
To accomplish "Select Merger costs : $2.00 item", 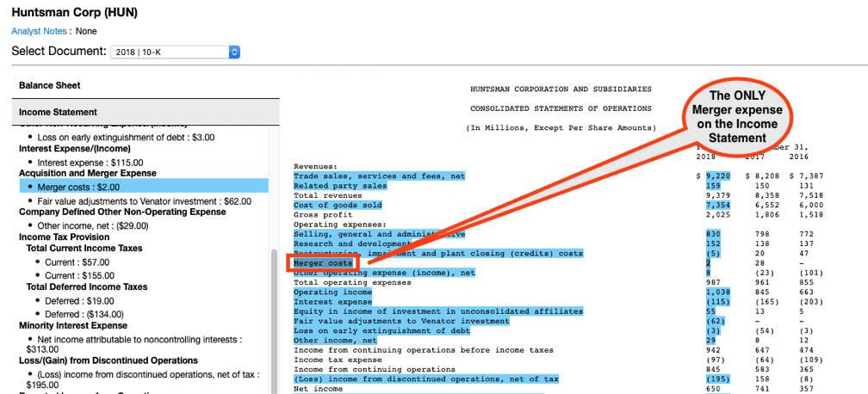I will coord(144,186).
